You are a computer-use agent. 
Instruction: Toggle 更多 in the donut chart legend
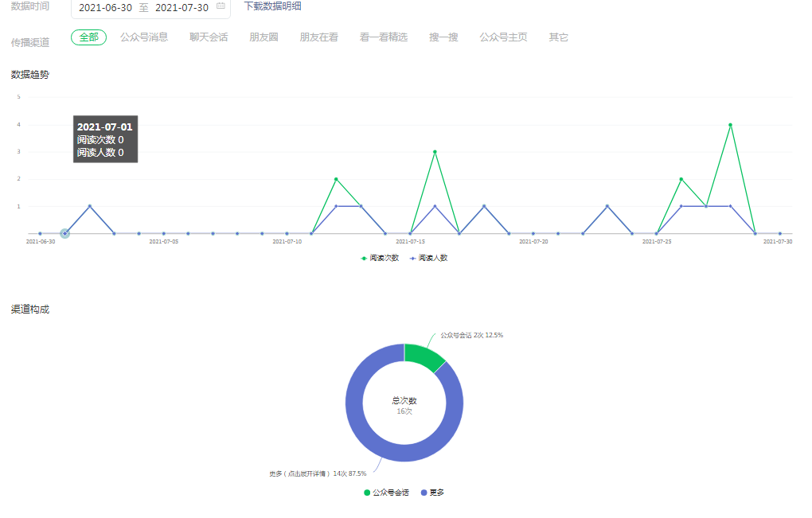(432, 493)
